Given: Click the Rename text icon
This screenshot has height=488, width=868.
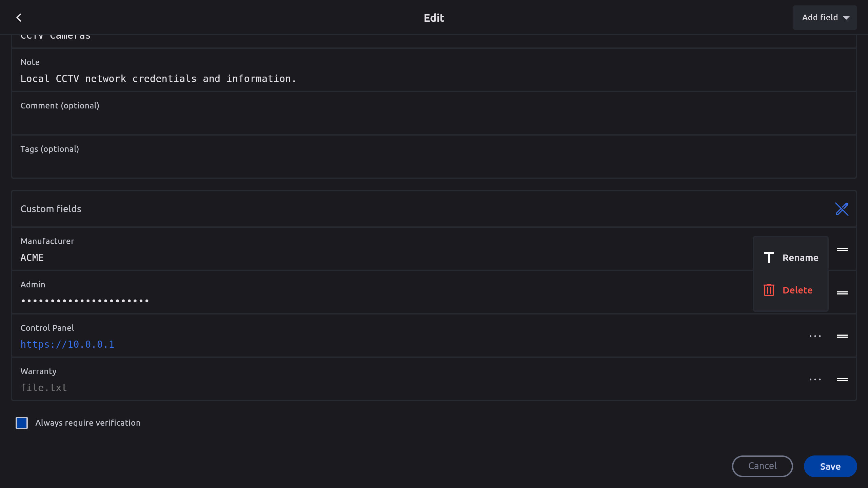Looking at the screenshot, I should tap(769, 258).
